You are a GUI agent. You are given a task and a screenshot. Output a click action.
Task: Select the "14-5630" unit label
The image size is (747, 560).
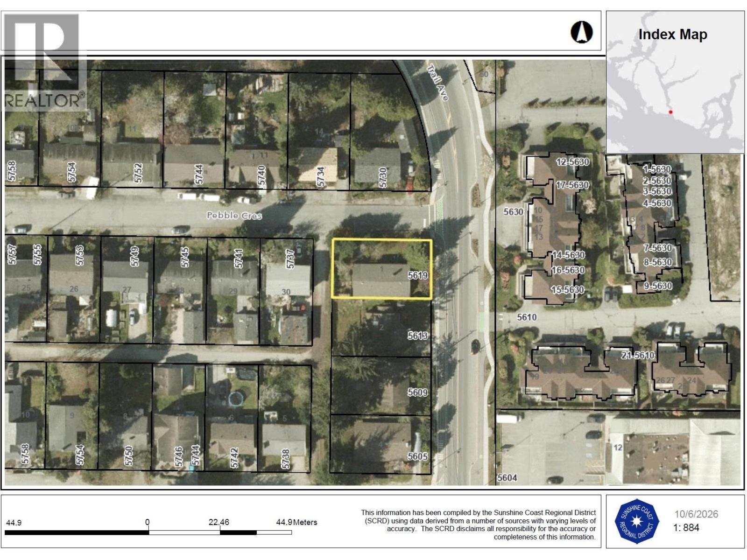(568, 255)
